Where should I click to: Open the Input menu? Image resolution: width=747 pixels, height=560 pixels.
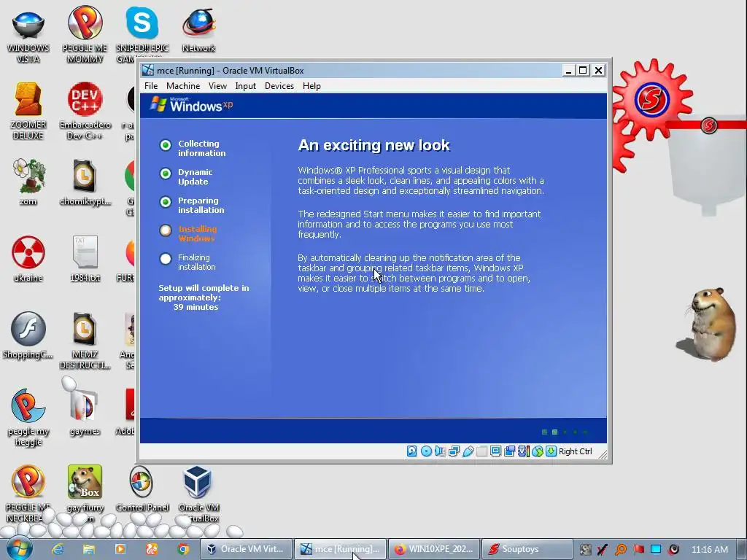tap(245, 86)
